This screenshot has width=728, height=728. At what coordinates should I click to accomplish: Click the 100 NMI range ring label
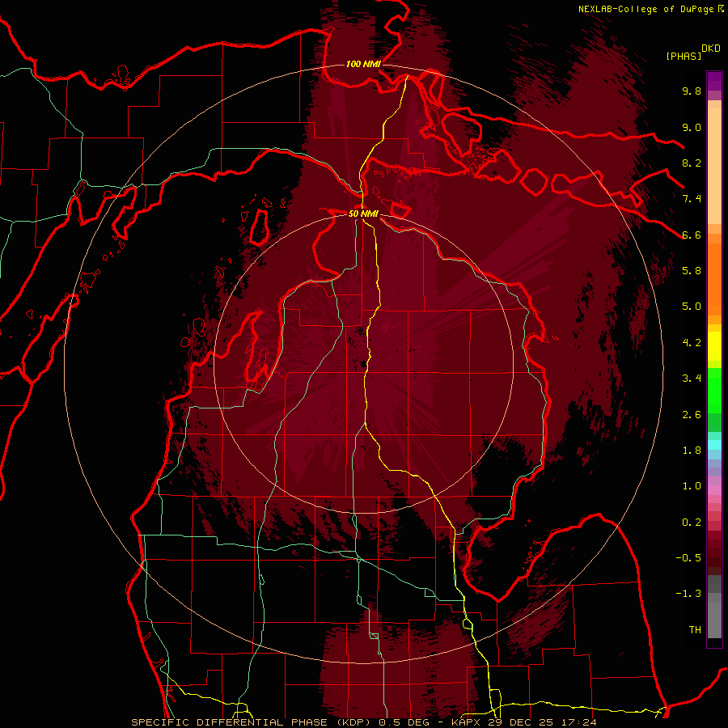pyautogui.click(x=363, y=64)
